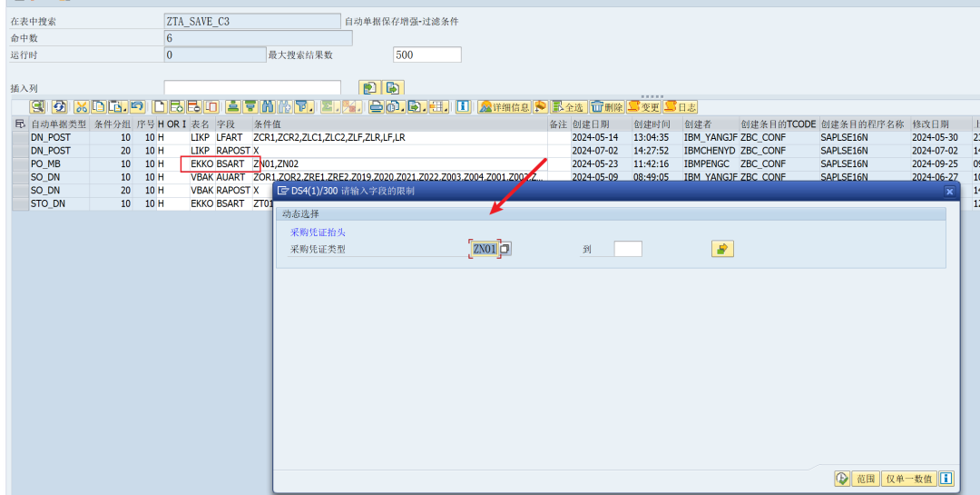Sort the table in ascending order

pyautogui.click(x=233, y=107)
